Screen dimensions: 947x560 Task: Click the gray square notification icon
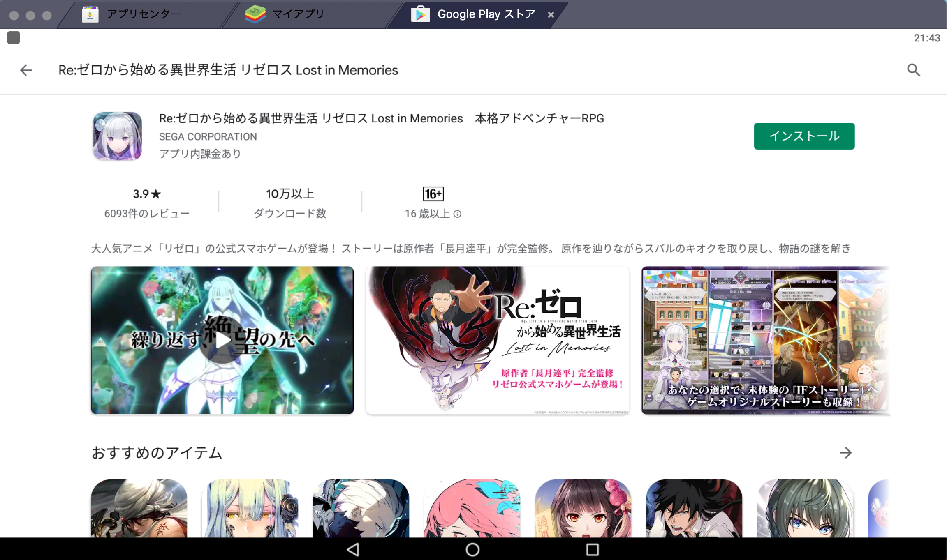[x=14, y=38]
